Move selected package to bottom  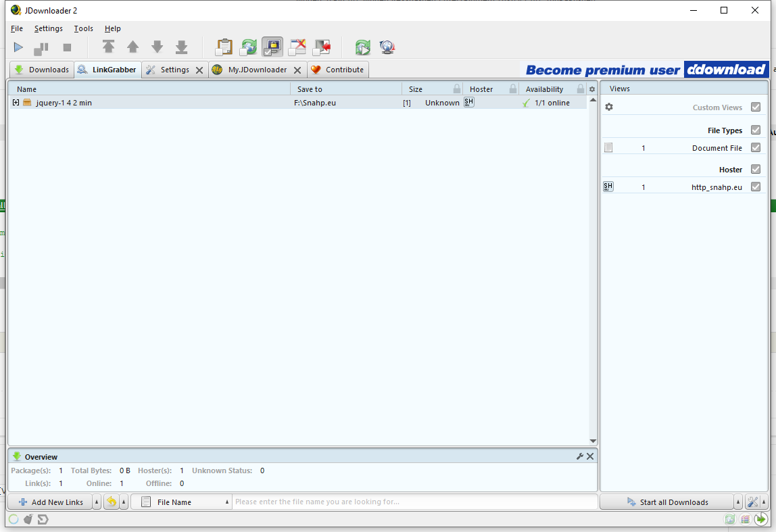(182, 47)
